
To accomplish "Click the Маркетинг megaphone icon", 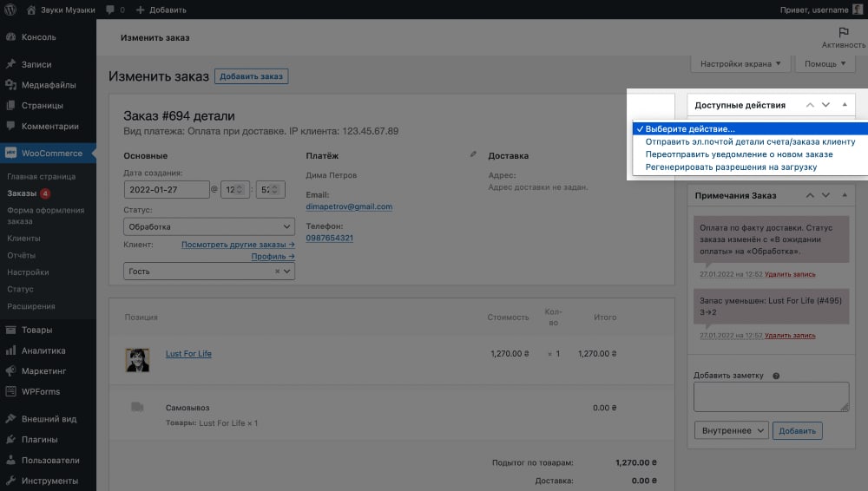I will coord(10,371).
